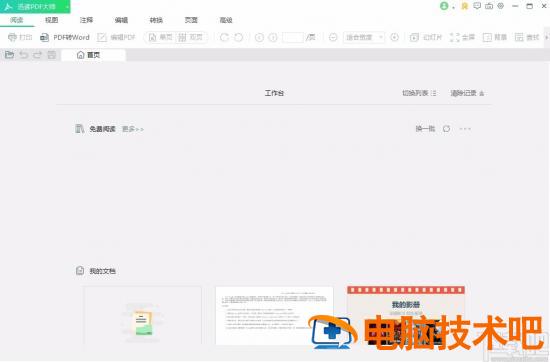The height and width of the screenshot is (362, 550).
Task: Click 换一批 to refresh recommendations
Action: tap(425, 129)
